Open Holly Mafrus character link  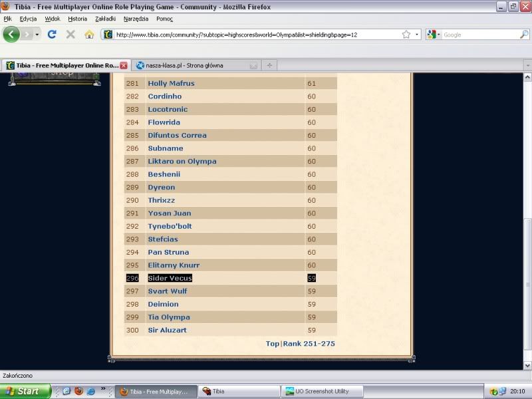point(172,83)
